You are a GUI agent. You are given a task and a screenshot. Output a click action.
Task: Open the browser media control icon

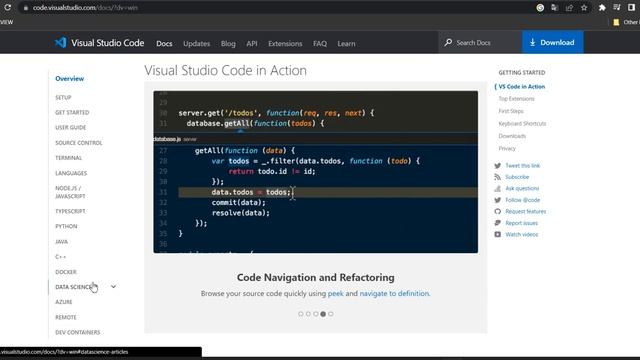(617, 7)
